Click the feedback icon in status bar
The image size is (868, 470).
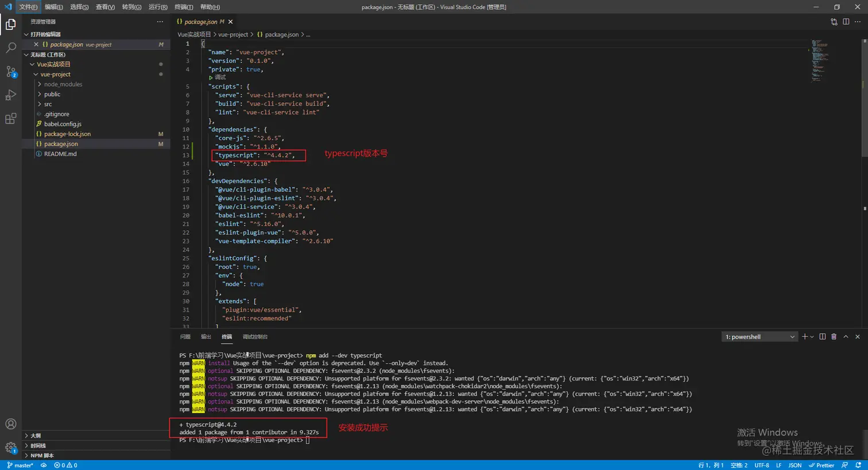[x=844, y=465]
